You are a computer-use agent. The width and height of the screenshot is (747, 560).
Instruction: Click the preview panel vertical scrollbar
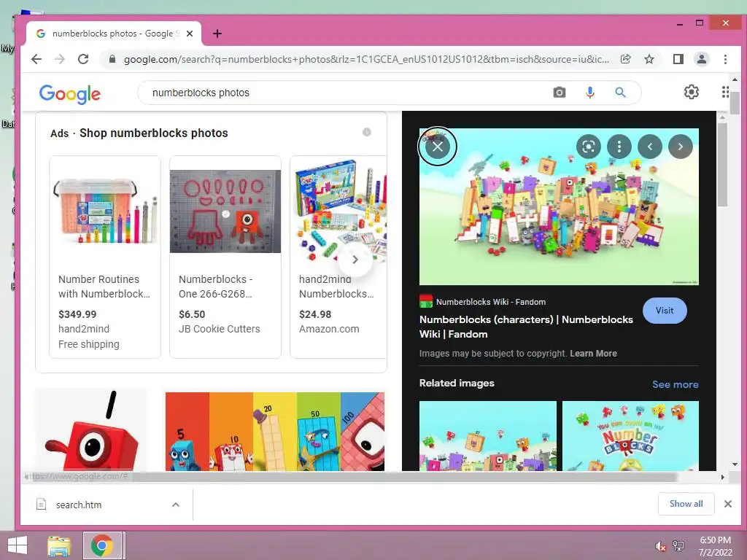[722, 164]
